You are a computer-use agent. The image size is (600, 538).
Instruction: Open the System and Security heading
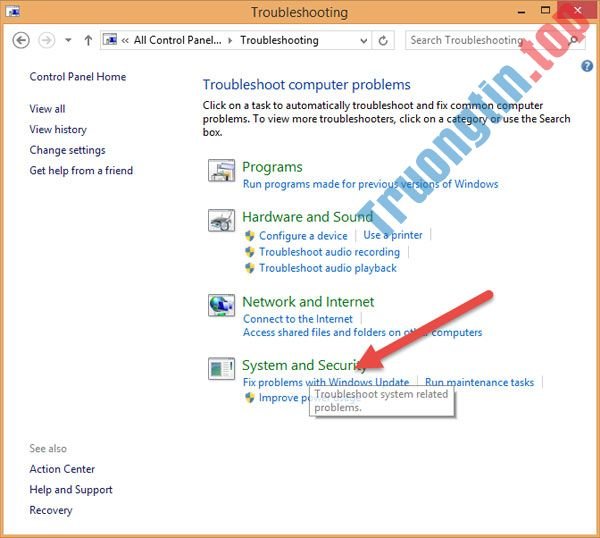(305, 365)
